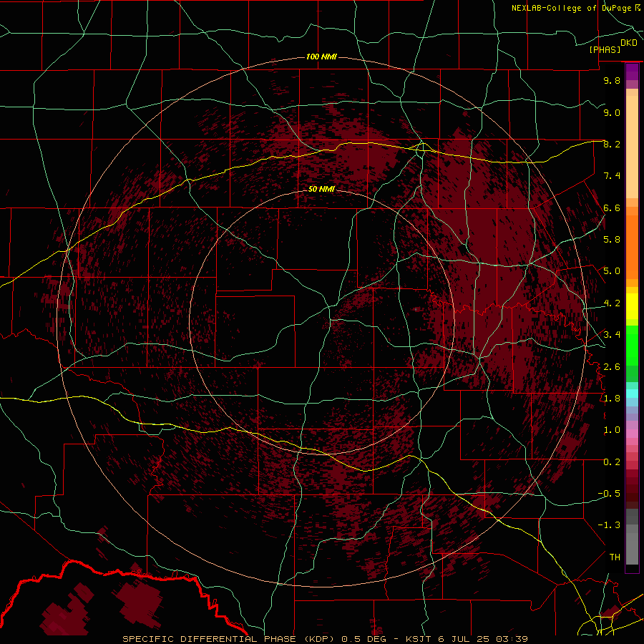Image resolution: width=644 pixels, height=644 pixels.
Task: Click the cyan band of the color bar
Action: [x=632, y=394]
